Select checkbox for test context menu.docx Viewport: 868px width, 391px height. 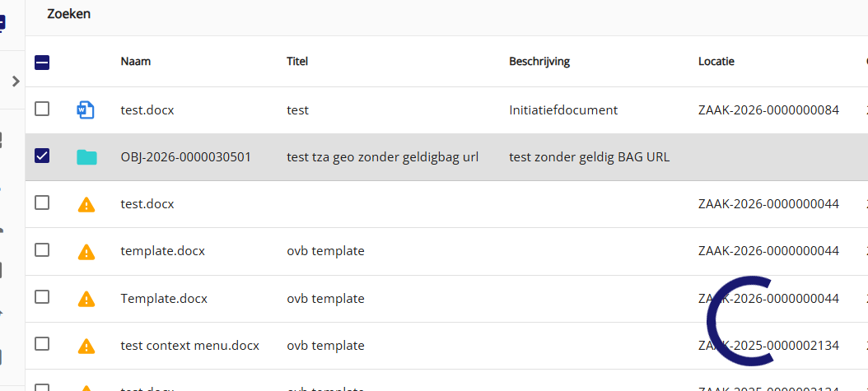42,344
